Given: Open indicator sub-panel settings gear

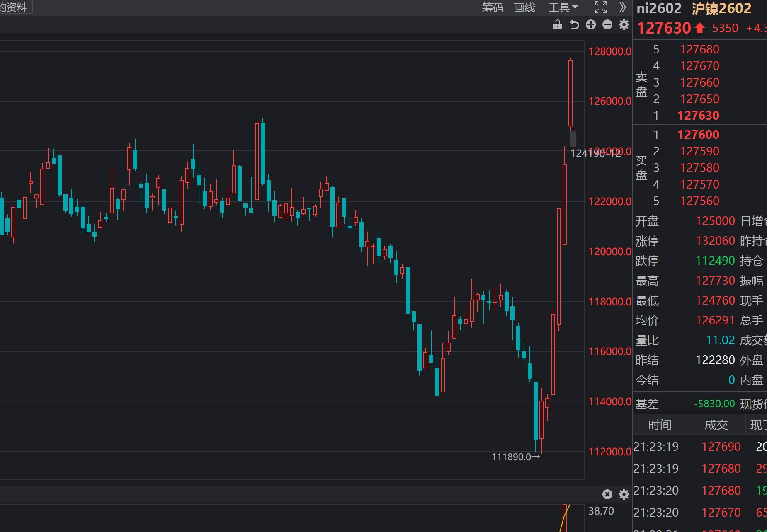Looking at the screenshot, I should [x=624, y=494].
